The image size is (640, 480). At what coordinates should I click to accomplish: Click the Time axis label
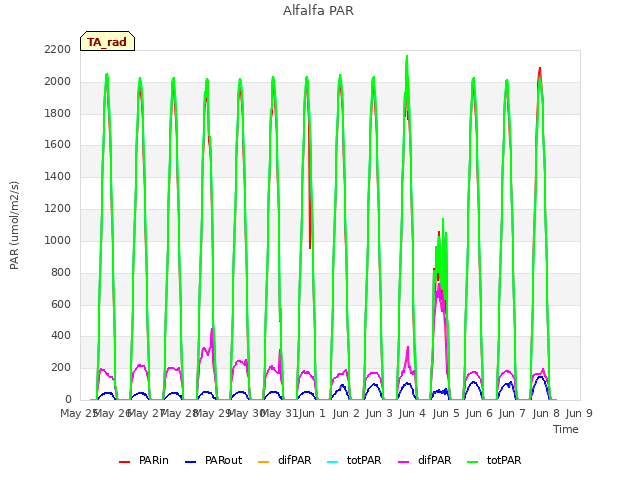pyautogui.click(x=566, y=429)
